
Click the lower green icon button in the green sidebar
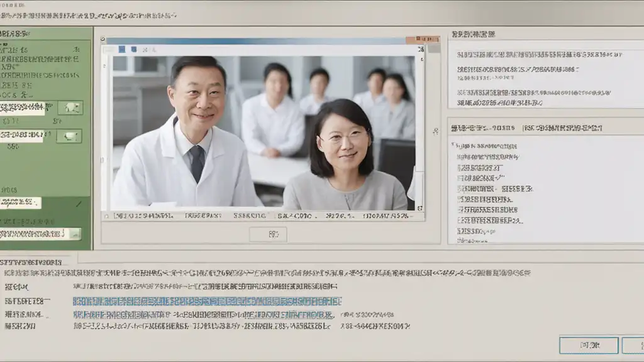[69, 136]
